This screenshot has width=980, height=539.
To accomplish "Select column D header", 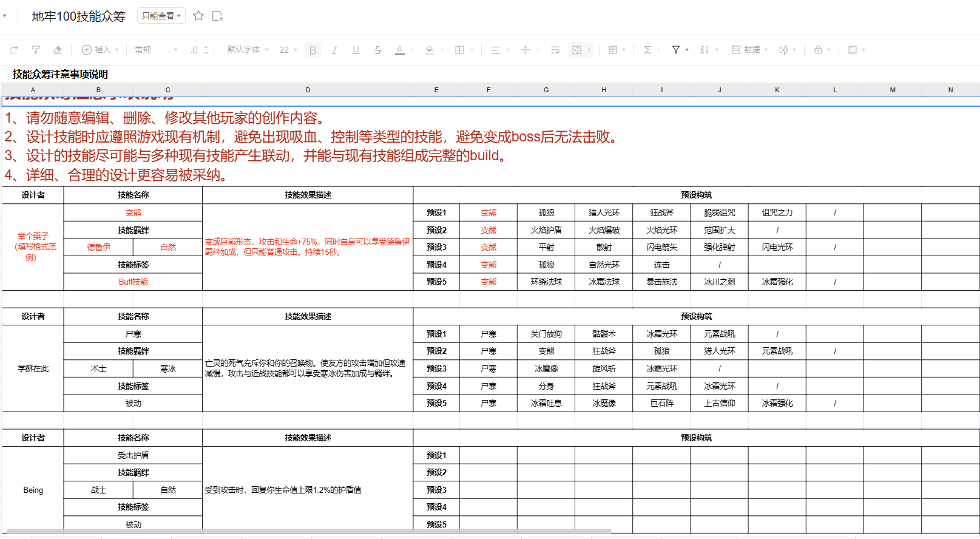I will tap(308, 90).
